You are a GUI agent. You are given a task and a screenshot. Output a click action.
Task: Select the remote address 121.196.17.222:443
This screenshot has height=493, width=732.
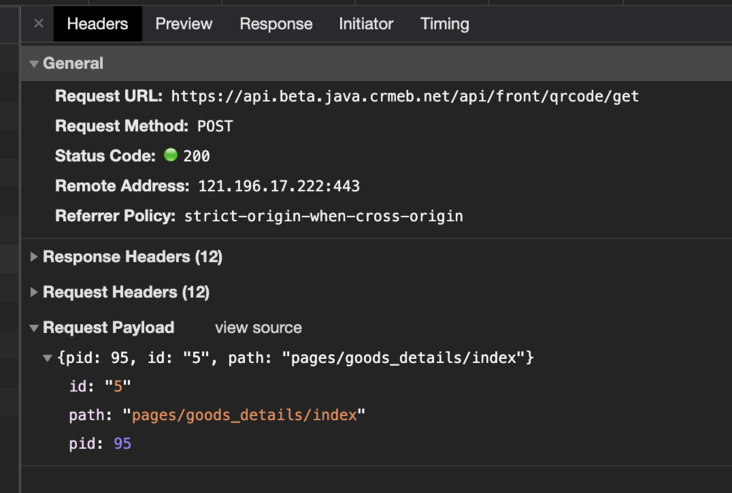click(278, 186)
